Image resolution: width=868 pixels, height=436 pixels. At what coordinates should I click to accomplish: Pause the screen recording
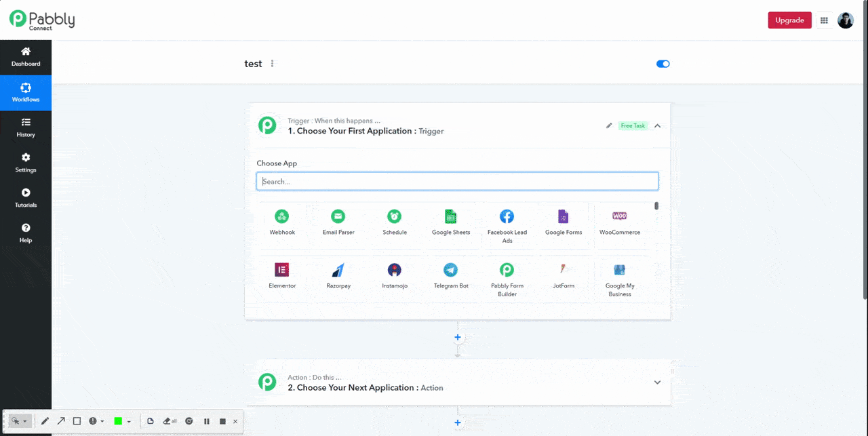[207, 421]
